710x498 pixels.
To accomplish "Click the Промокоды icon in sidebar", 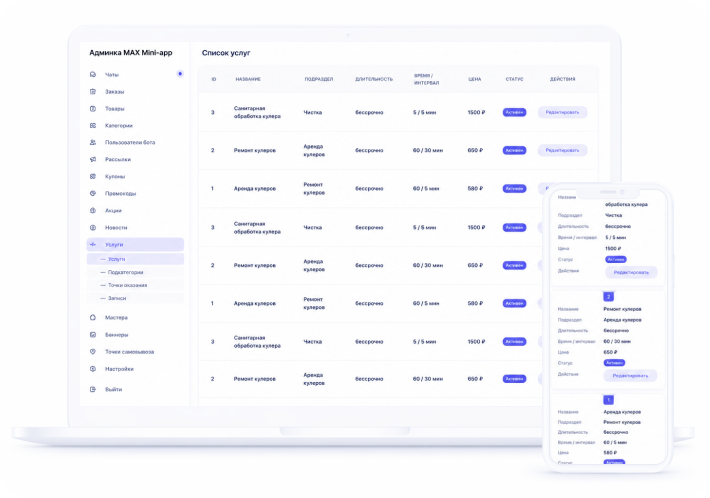I will (93, 193).
